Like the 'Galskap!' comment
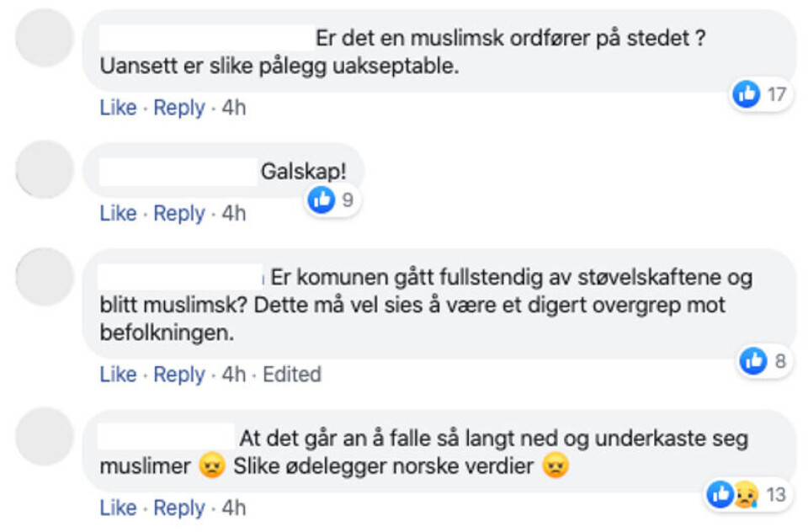 tap(118, 214)
